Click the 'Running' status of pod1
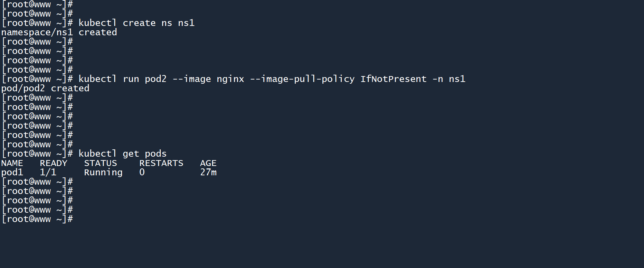 point(103,173)
